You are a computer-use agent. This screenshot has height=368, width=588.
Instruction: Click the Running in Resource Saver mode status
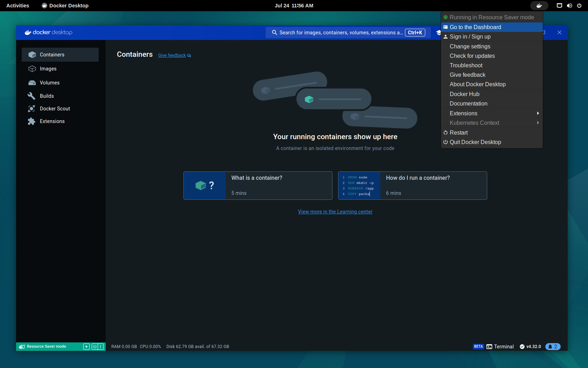[492, 17]
